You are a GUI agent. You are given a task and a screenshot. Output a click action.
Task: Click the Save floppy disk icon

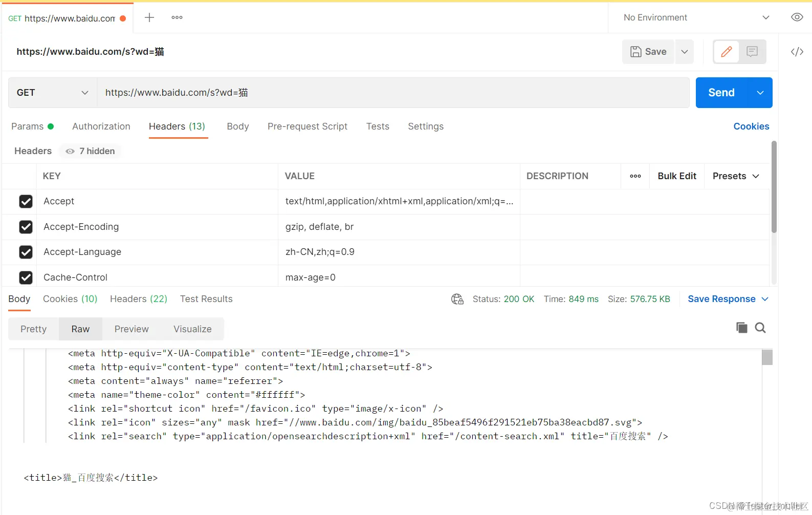(x=635, y=52)
